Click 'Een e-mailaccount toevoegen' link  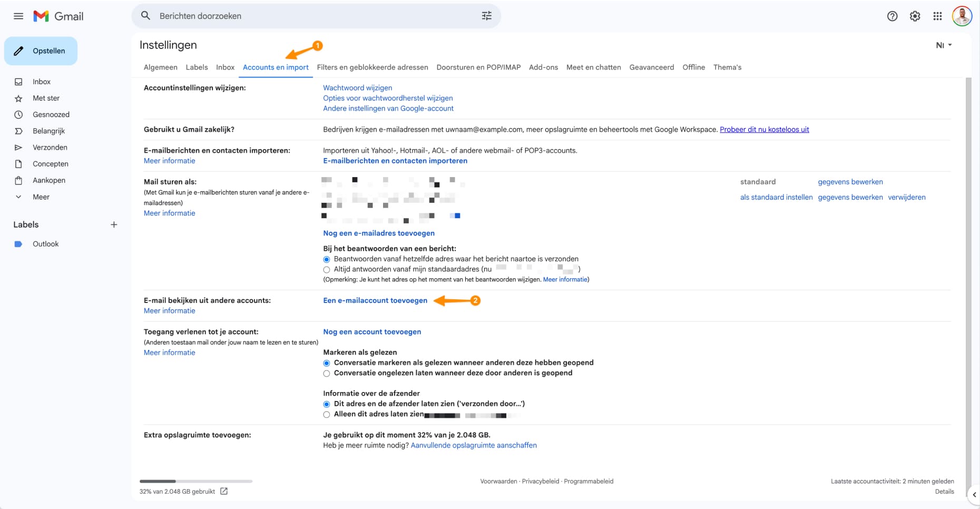[x=375, y=300]
